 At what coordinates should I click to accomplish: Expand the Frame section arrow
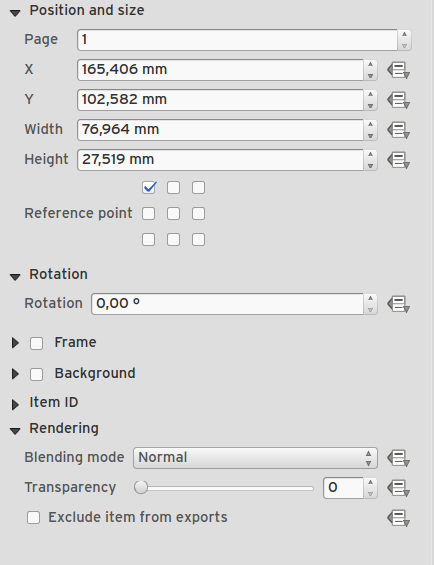click(x=15, y=343)
